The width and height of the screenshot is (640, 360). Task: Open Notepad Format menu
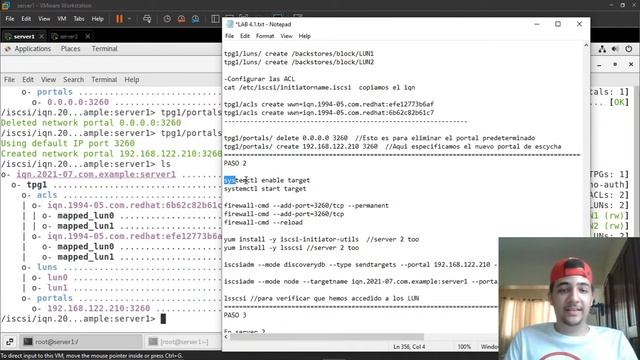tap(265, 36)
